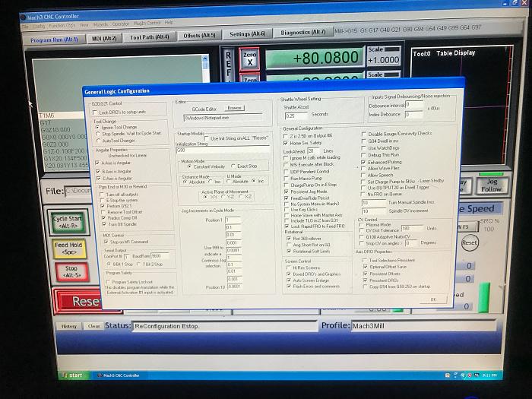Enable Lock DRO's to setup units
Viewport: 532px width, 399px height.
tap(97, 112)
